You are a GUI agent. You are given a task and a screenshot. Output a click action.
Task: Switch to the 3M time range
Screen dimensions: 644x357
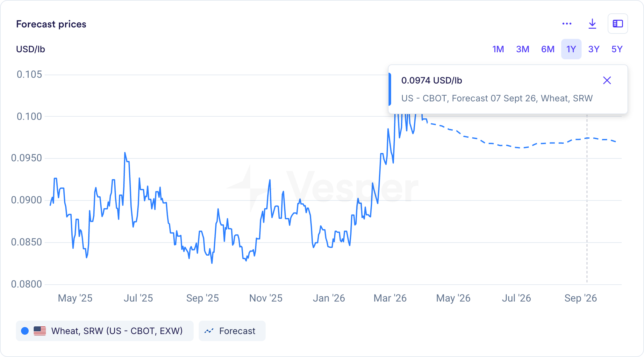point(523,49)
